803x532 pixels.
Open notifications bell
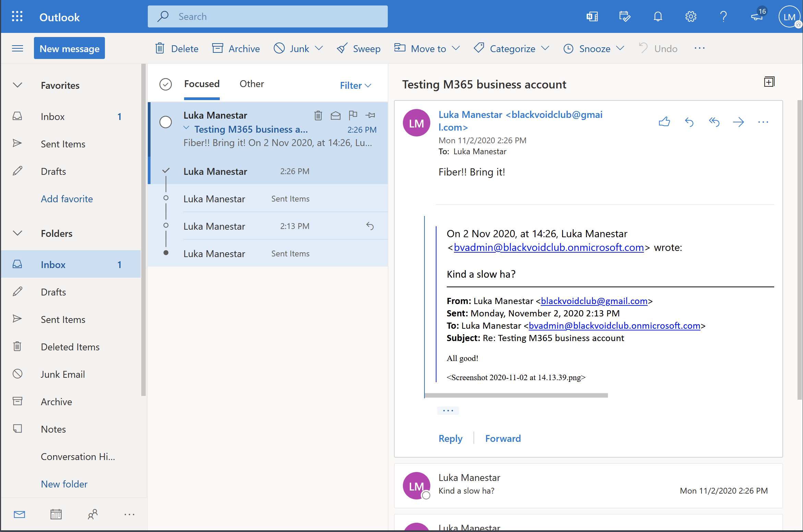pos(658,16)
